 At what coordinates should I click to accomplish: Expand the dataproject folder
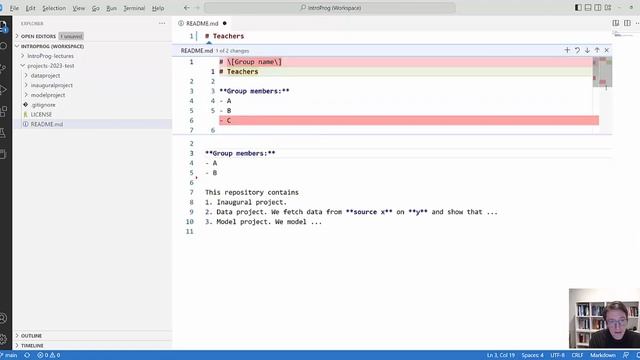[x=45, y=76]
